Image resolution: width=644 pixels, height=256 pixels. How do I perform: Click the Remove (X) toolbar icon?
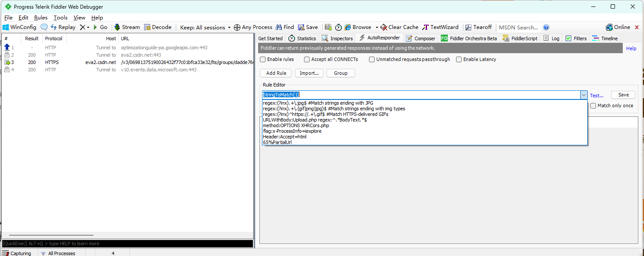point(82,27)
